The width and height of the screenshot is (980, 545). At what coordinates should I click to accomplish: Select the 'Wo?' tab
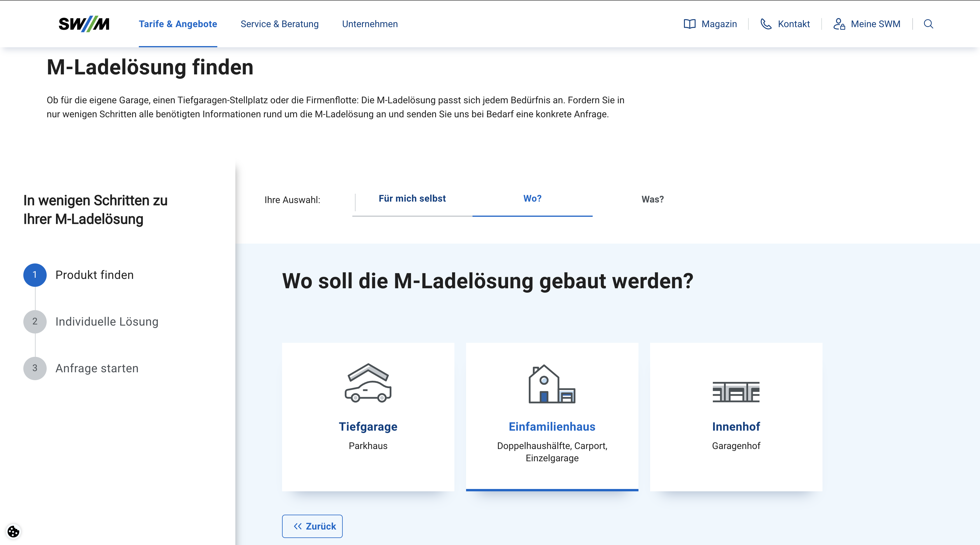(532, 199)
